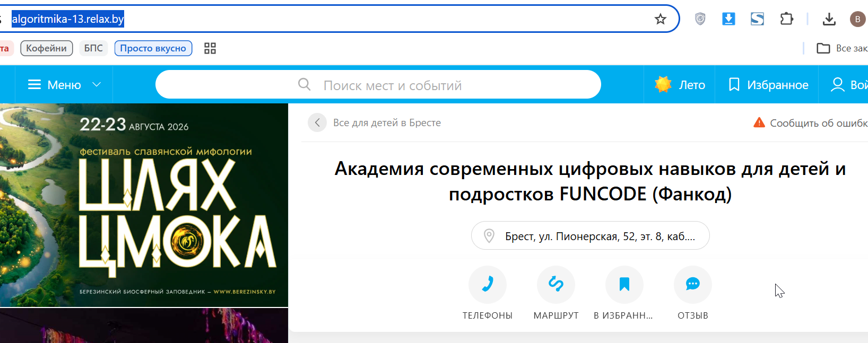
Task: Bookmark this page with the star icon
Action: pos(660,19)
